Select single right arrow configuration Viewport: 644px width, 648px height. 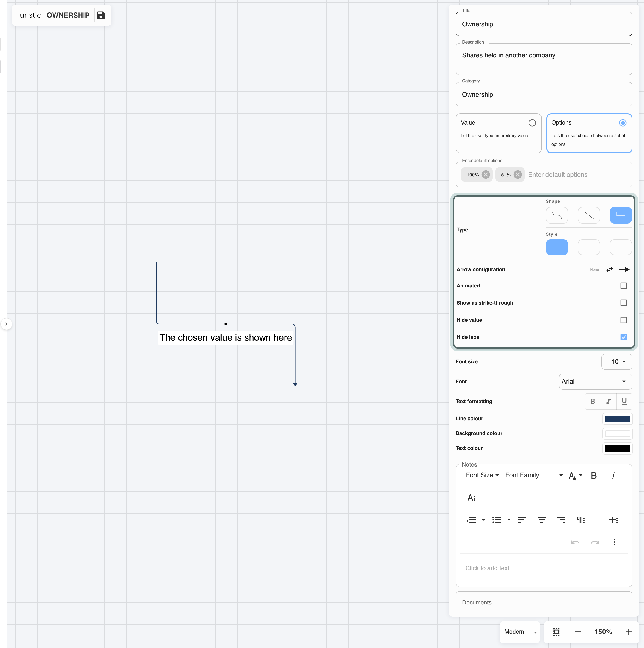tap(624, 270)
